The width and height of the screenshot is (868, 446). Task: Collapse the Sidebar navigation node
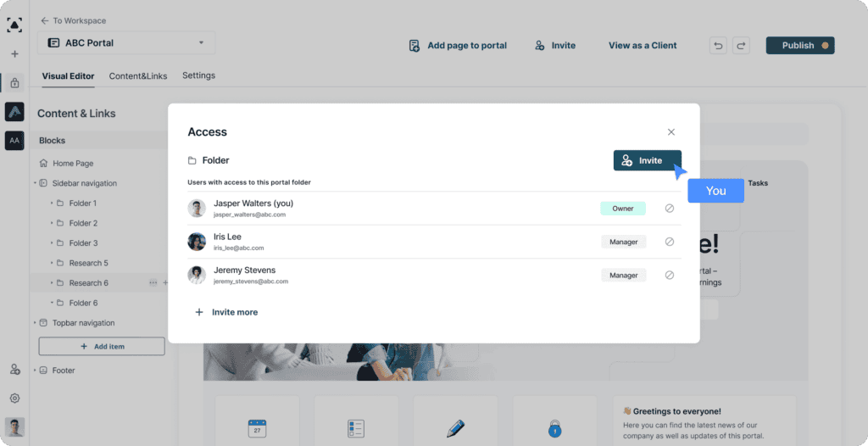coord(35,183)
